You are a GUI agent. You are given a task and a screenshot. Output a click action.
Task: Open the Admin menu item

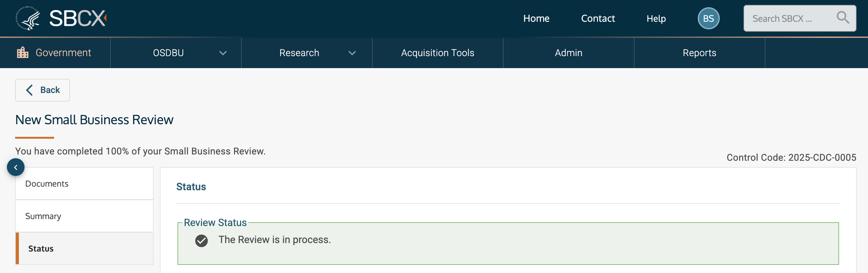568,53
